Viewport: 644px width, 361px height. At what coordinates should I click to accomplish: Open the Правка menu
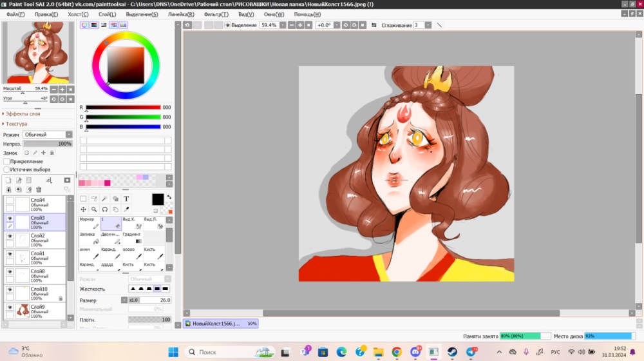[x=46, y=14]
